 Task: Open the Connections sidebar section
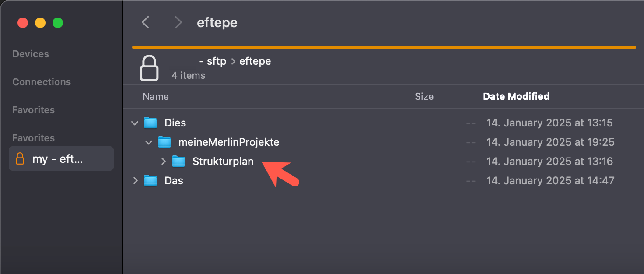42,81
